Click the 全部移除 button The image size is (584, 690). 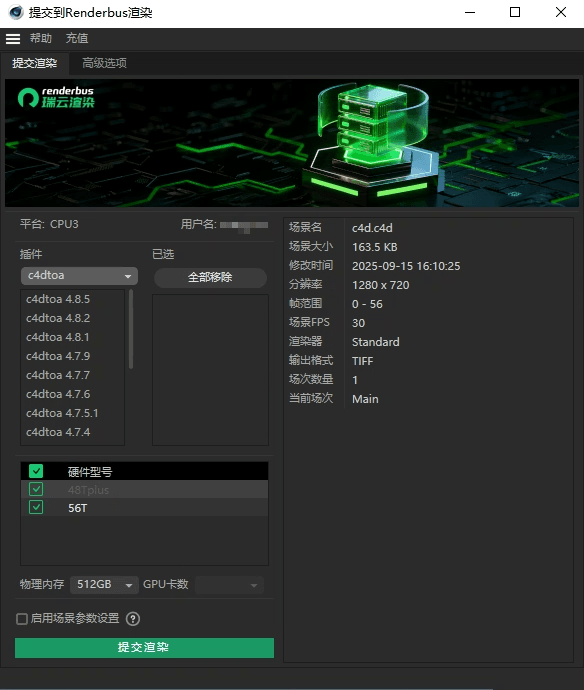[210, 278]
